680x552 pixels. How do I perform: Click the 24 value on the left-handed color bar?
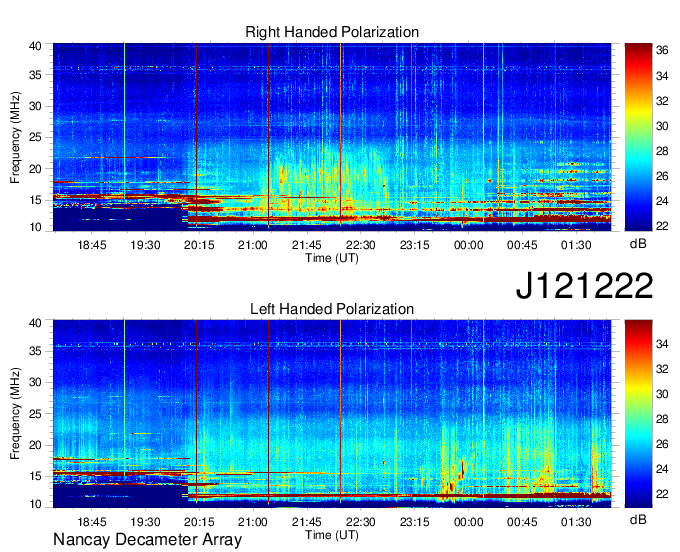[x=662, y=469]
